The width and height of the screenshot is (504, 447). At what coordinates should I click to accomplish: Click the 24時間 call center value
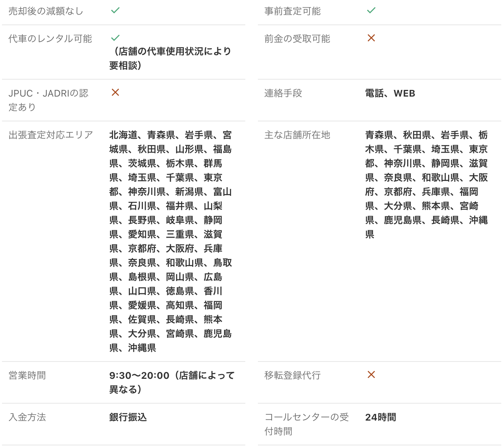380,417
